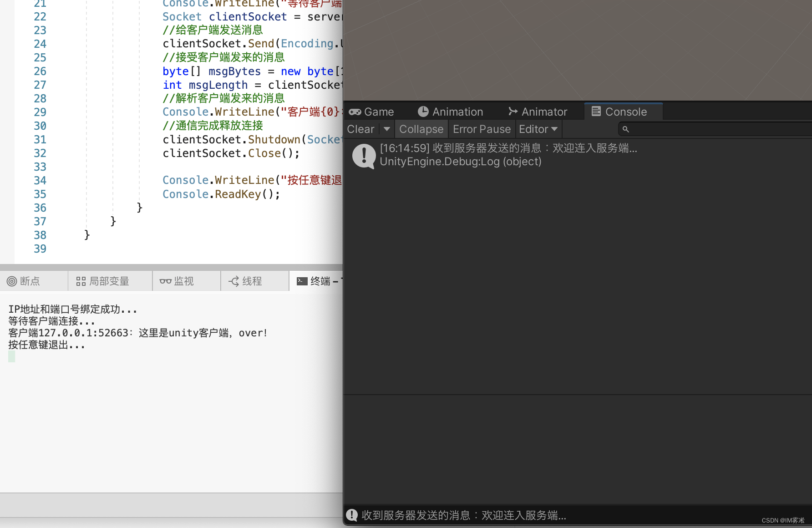This screenshot has height=528, width=812.
Task: Click the Animation clock icon
Action: [x=423, y=112]
